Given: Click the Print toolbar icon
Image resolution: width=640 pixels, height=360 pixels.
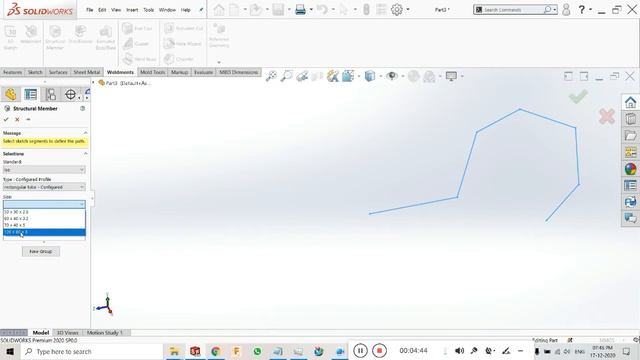Looking at the screenshot, I should (300, 9).
